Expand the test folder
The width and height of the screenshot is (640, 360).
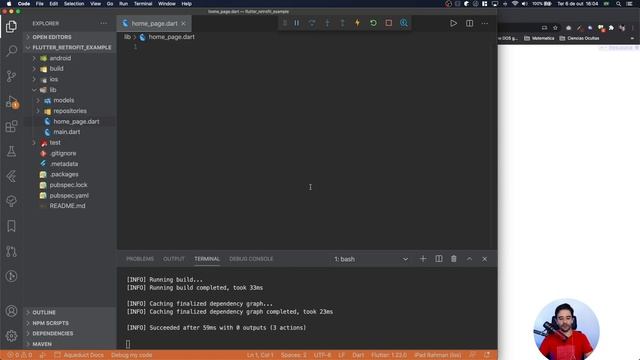(55, 143)
